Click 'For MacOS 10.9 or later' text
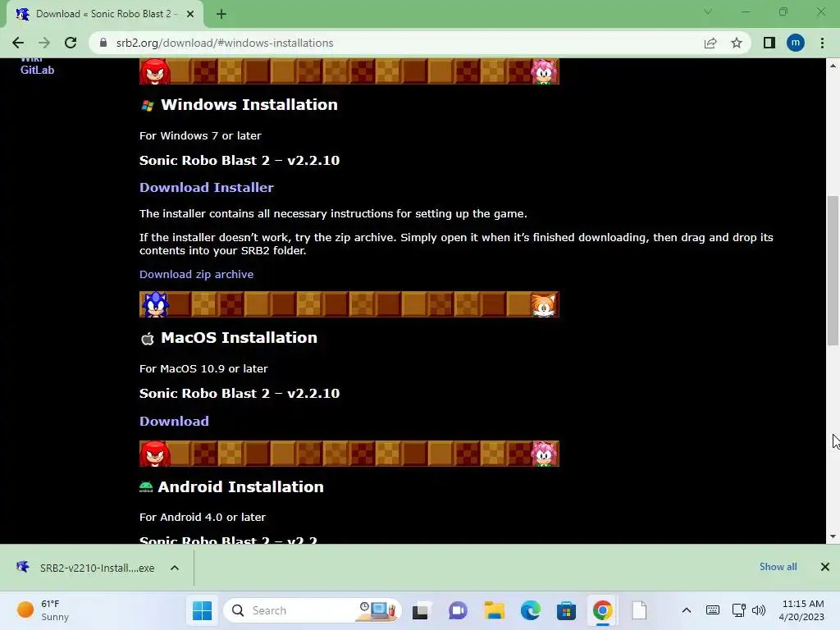The width and height of the screenshot is (840, 630). point(203,368)
